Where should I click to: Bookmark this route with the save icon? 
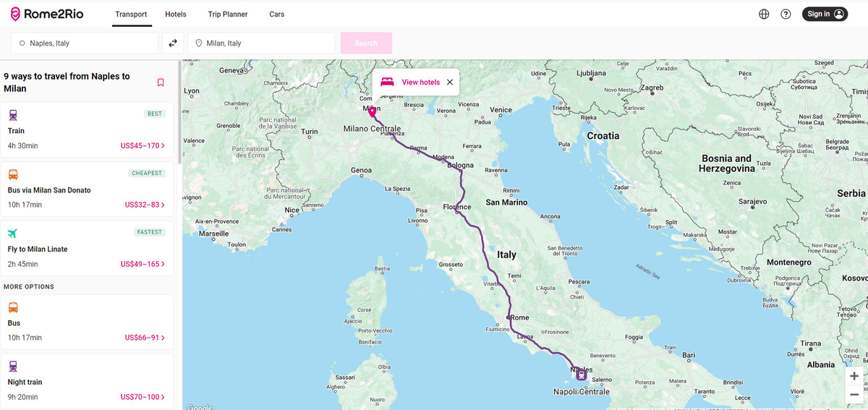click(x=161, y=82)
